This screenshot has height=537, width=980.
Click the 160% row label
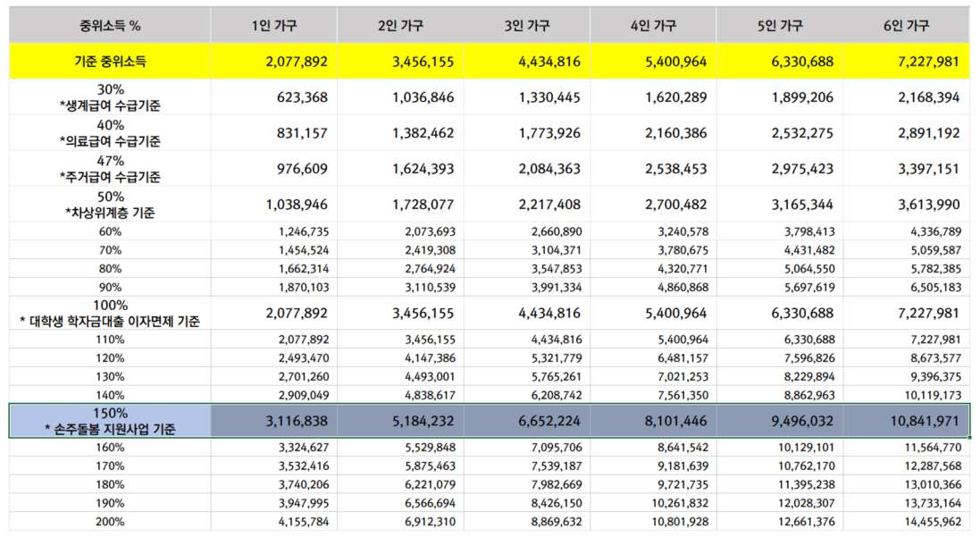click(110, 448)
